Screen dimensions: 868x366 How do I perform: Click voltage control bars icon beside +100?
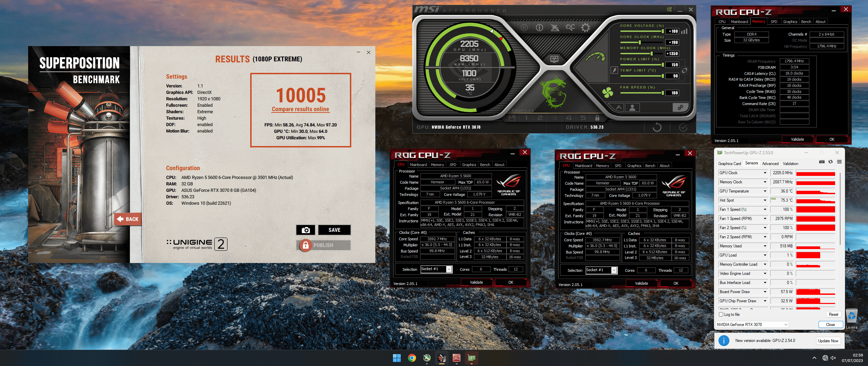(684, 31)
